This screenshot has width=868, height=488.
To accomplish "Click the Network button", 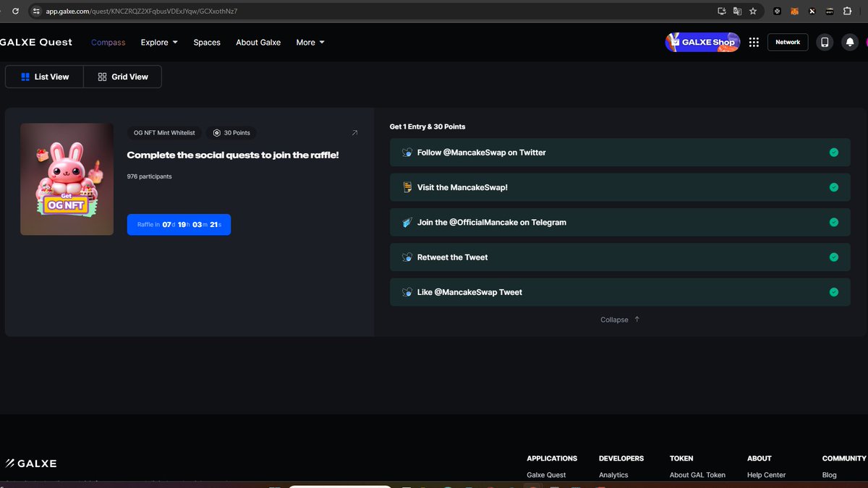I will 788,42.
